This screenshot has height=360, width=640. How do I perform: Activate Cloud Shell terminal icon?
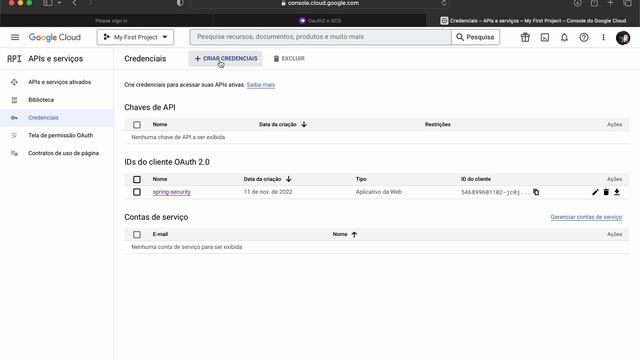(x=544, y=38)
